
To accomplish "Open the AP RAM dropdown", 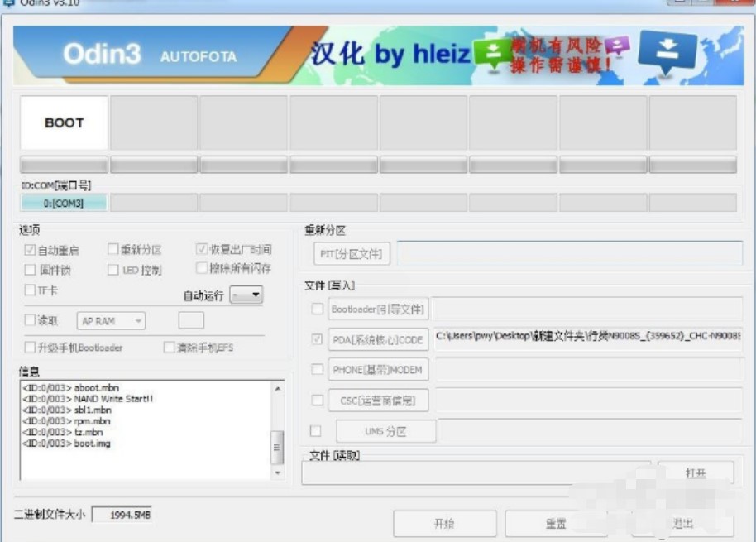I will click(x=111, y=321).
